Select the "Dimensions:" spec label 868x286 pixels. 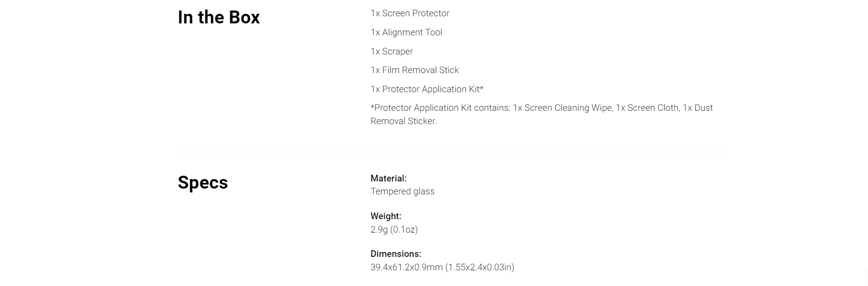click(396, 254)
